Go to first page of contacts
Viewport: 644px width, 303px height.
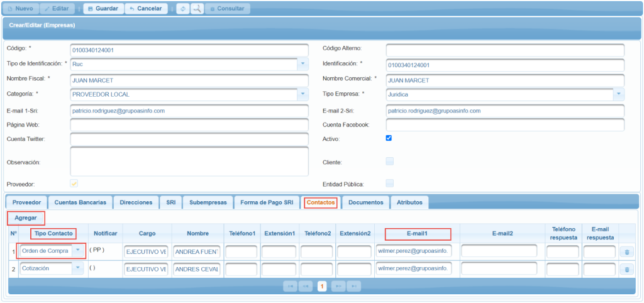click(x=290, y=286)
